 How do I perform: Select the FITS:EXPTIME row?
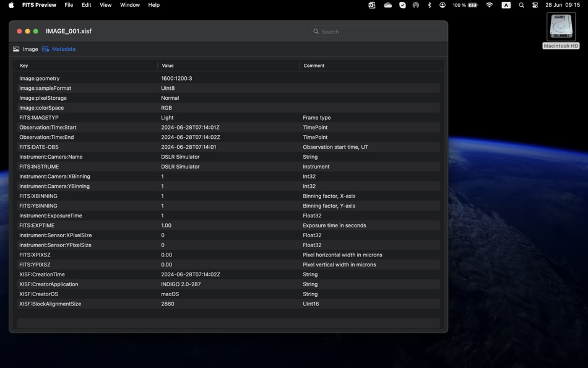tap(228, 226)
